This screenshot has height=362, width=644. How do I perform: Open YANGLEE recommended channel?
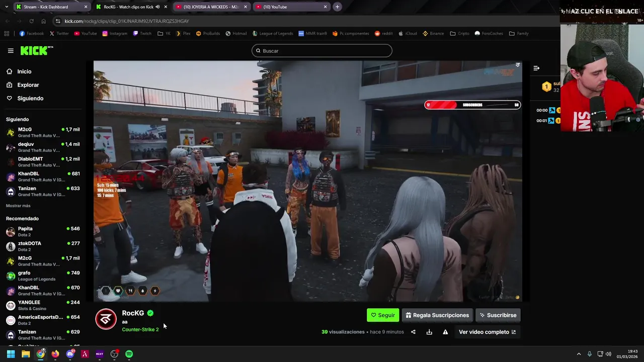[x=43, y=305]
